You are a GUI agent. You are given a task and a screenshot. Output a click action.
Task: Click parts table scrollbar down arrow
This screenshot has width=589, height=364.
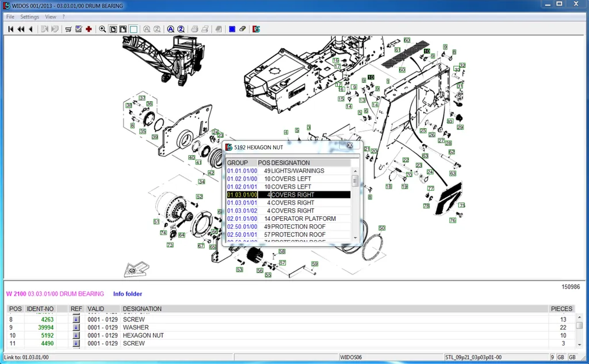click(x=579, y=344)
